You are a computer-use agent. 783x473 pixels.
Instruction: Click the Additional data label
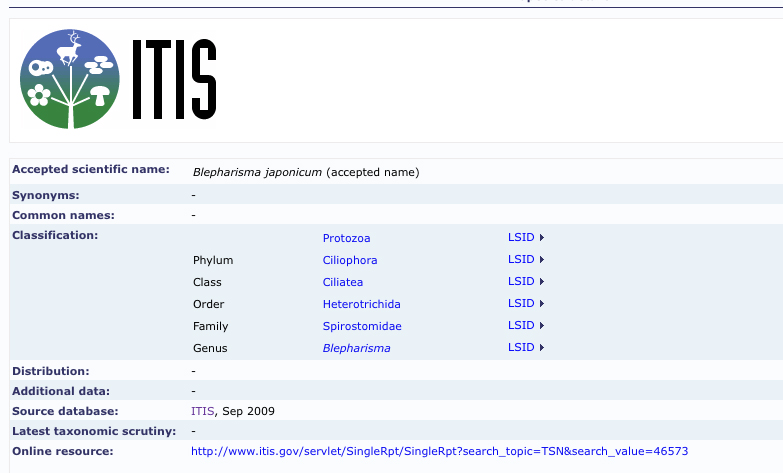pyautogui.click(x=61, y=391)
